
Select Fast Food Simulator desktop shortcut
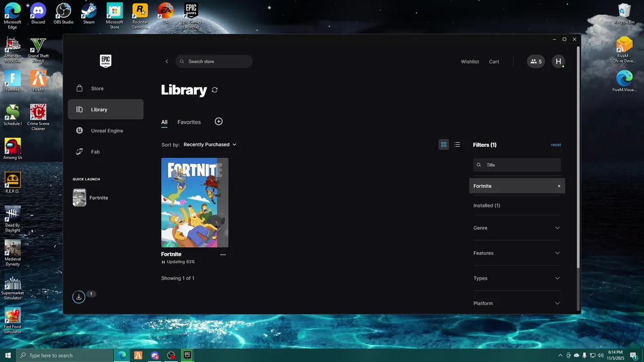point(13,321)
